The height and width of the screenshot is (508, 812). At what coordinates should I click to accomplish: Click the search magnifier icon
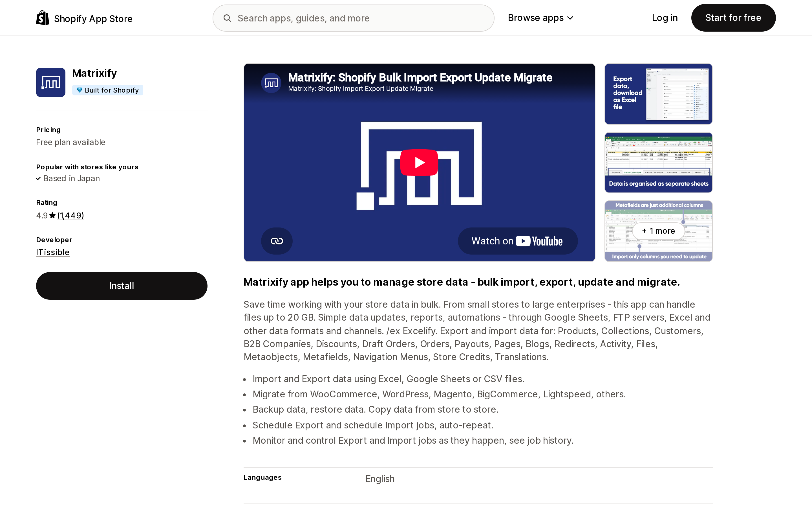coord(227,18)
